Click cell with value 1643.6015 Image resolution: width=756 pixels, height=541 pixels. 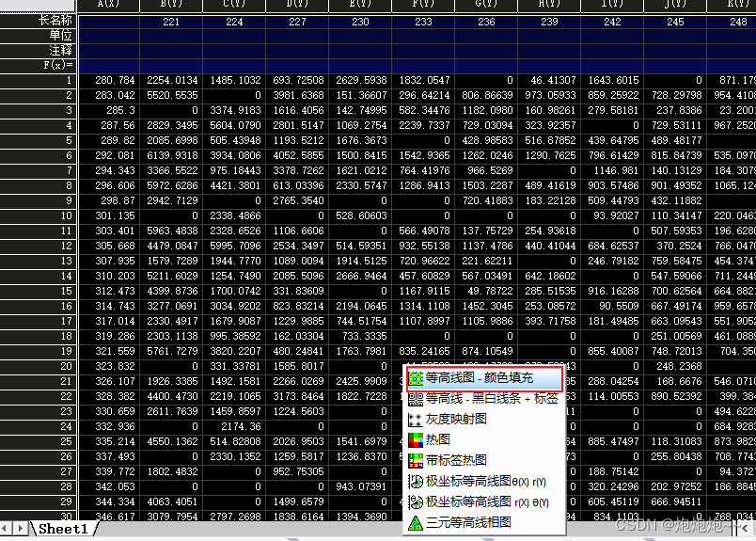(x=612, y=81)
